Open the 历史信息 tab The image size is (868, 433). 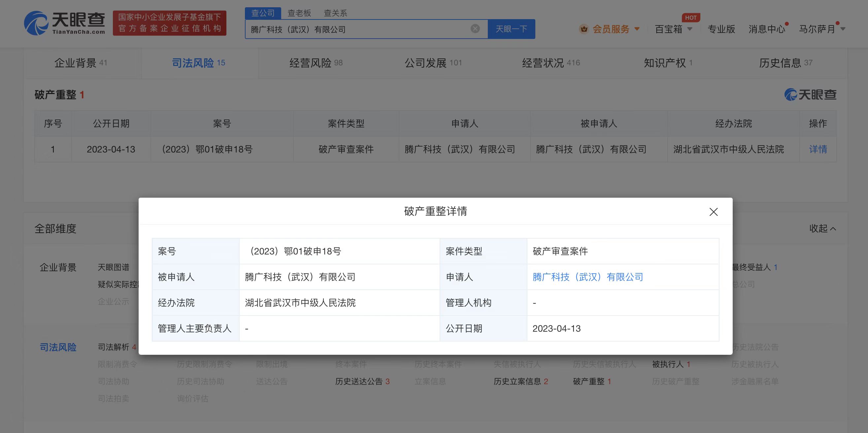click(786, 63)
